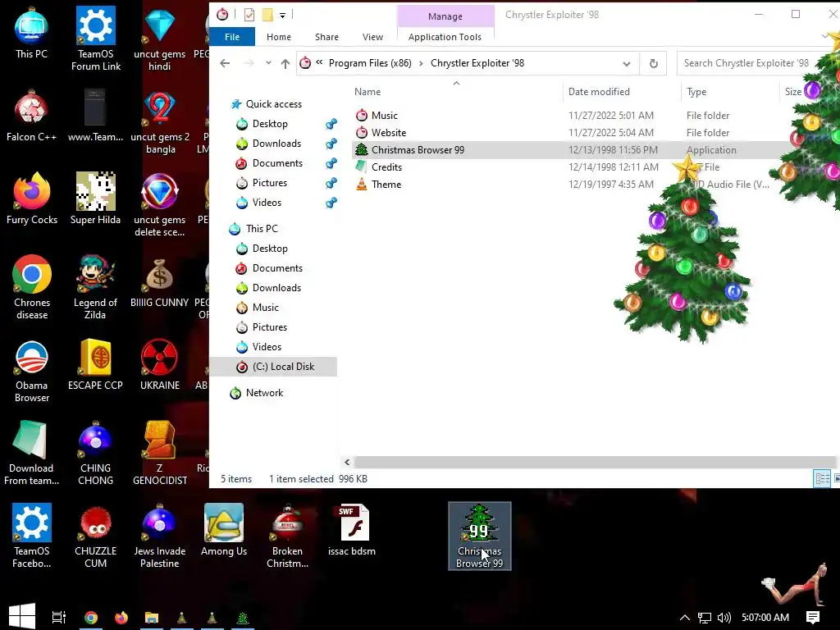Expand the hidden breadcrumb path chevrons
Viewport: 840px width, 630px height.
point(319,62)
